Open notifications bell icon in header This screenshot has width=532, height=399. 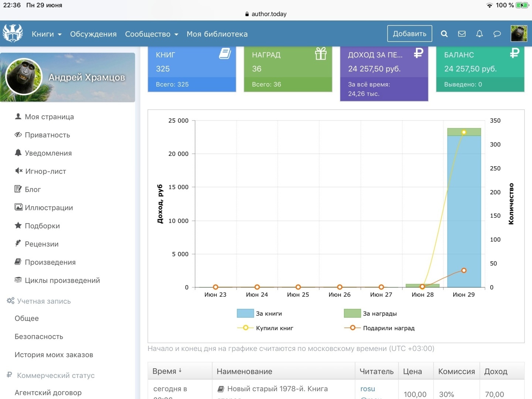[x=480, y=34]
